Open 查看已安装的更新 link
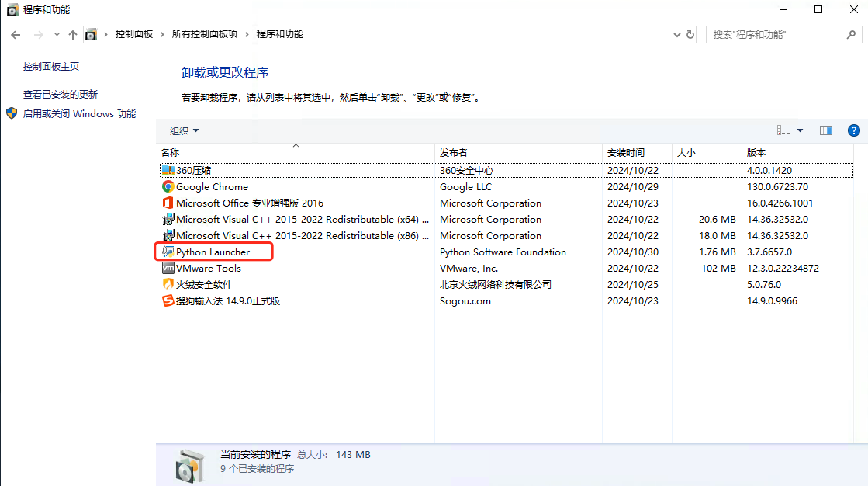Image resolution: width=868 pixels, height=486 pixels. 61,94
